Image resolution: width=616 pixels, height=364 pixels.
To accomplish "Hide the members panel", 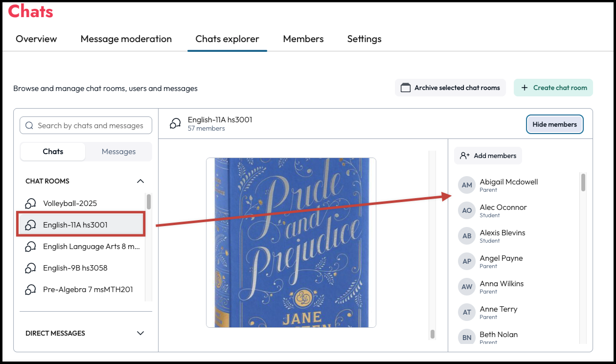I will tap(554, 124).
